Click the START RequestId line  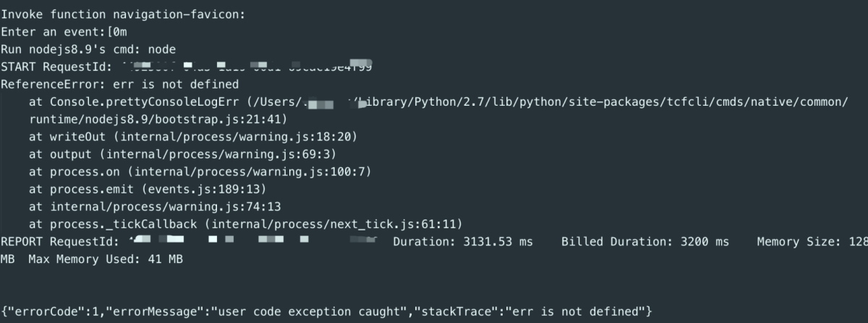click(187, 67)
